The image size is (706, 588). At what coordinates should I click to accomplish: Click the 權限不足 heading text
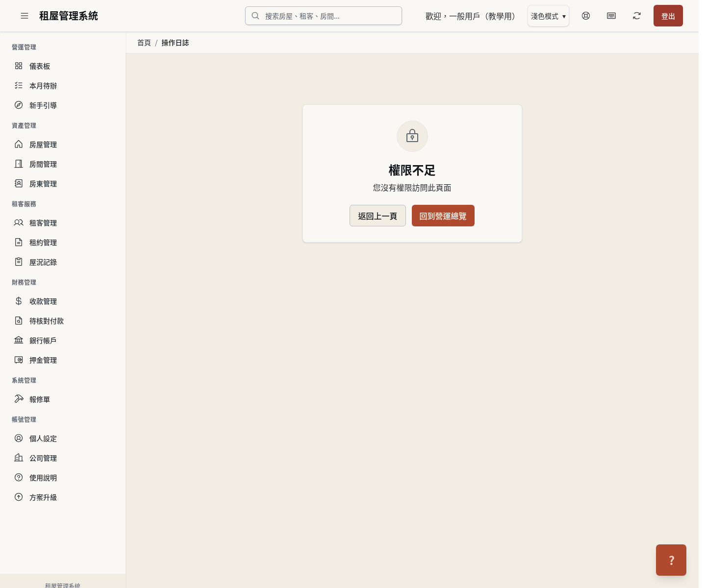coord(412,170)
